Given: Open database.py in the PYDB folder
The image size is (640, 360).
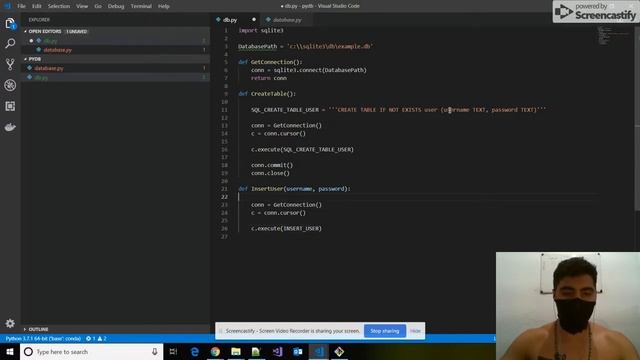Looking at the screenshot, I should (x=116, y=68).
